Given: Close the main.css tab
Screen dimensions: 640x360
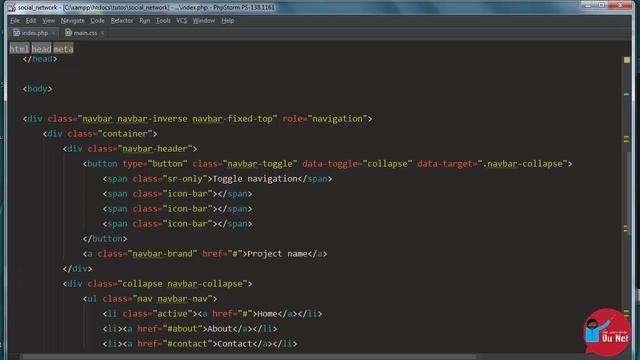Looking at the screenshot, I should click(102, 33).
